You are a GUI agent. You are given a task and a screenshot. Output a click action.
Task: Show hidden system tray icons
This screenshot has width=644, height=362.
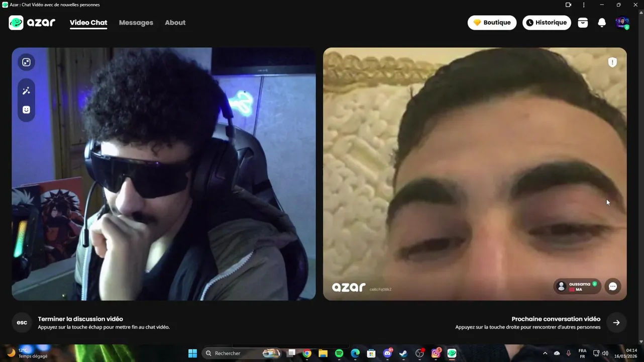click(x=545, y=353)
